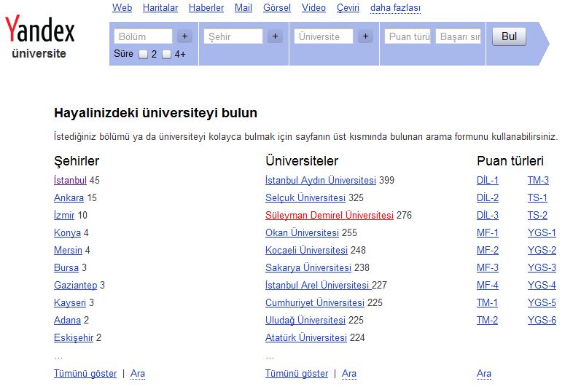The image size is (573, 392).
Task: Select the TS-2 score type
Action: (x=537, y=215)
